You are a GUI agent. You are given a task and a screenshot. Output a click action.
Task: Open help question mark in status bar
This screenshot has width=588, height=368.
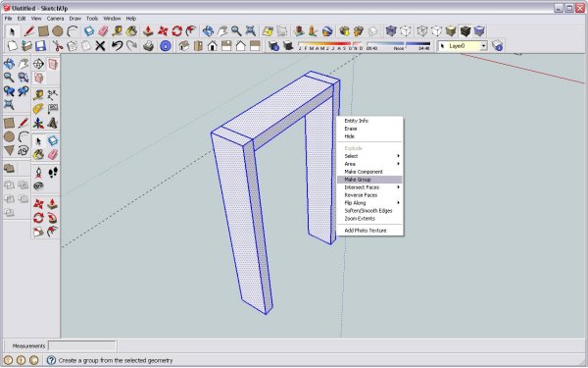coord(51,360)
